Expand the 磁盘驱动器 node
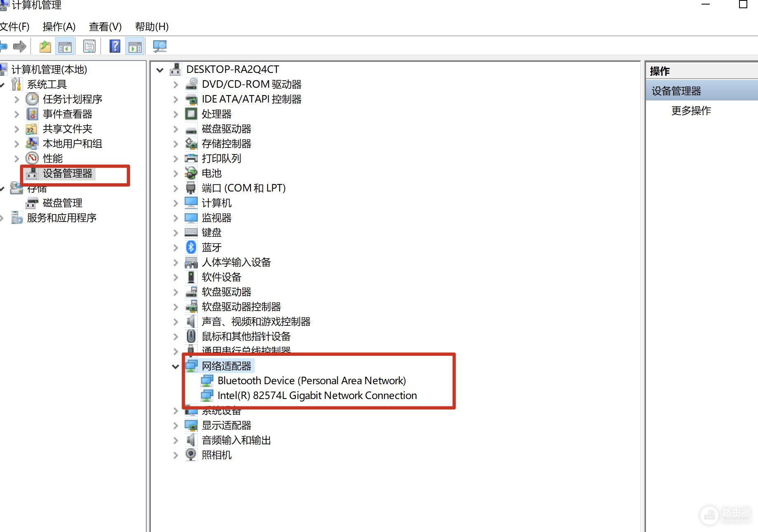This screenshot has height=532, width=758. (x=175, y=129)
